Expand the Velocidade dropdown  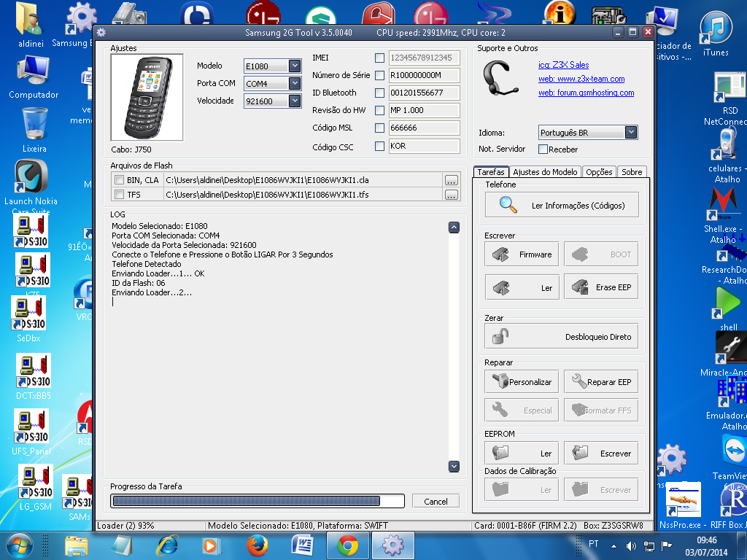[295, 101]
